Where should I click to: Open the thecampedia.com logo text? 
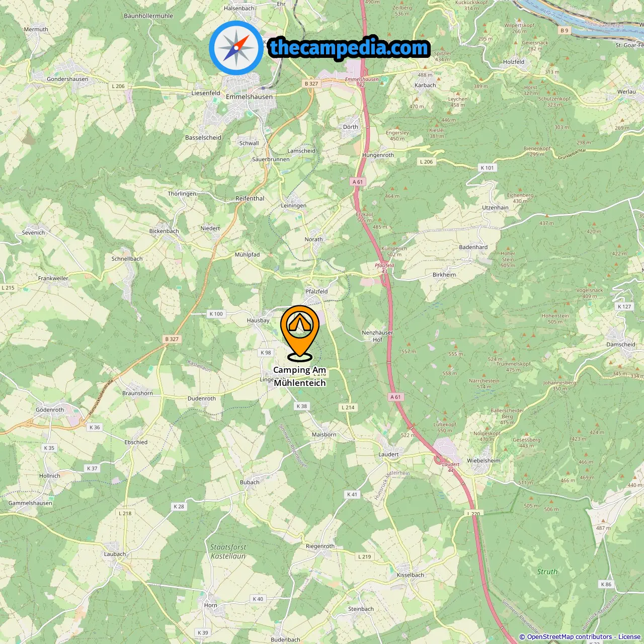[x=349, y=48]
